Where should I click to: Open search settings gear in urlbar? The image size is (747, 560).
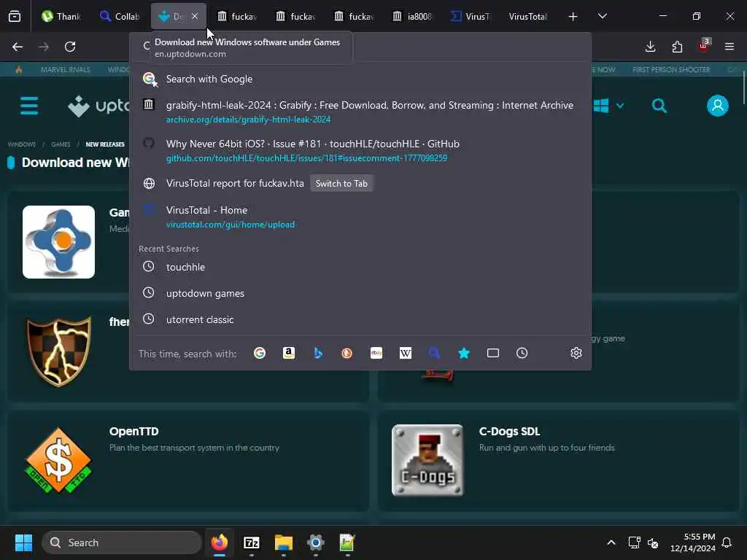pos(576,354)
